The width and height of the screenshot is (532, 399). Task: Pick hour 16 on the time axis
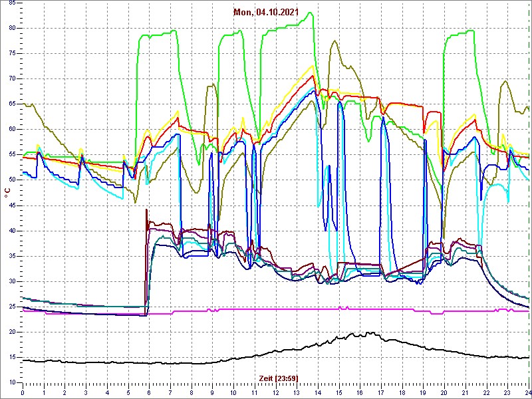360,393
